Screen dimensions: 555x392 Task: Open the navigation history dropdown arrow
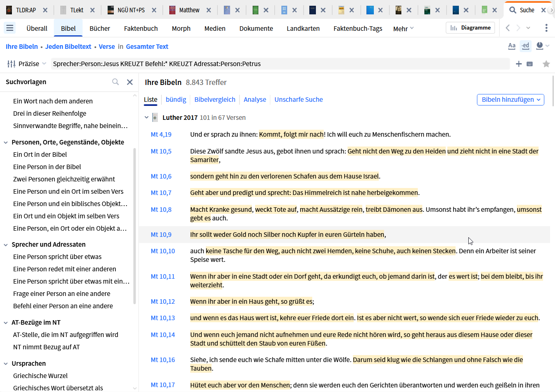(528, 28)
